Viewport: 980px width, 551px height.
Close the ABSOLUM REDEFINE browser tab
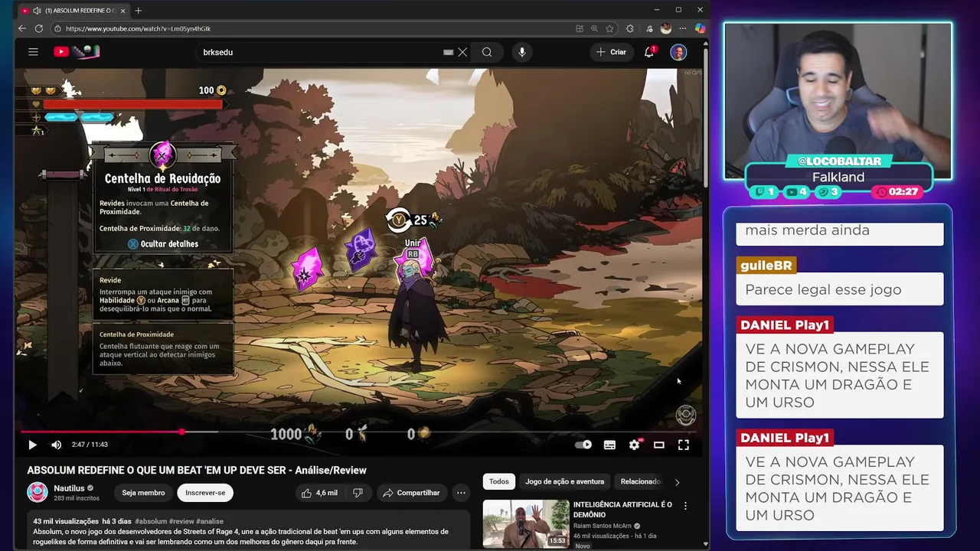click(122, 11)
